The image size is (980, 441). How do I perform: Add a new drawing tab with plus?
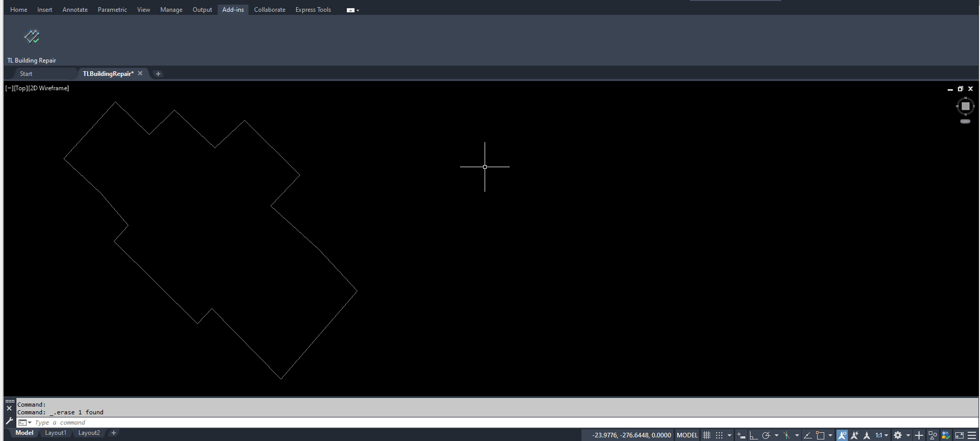point(158,74)
